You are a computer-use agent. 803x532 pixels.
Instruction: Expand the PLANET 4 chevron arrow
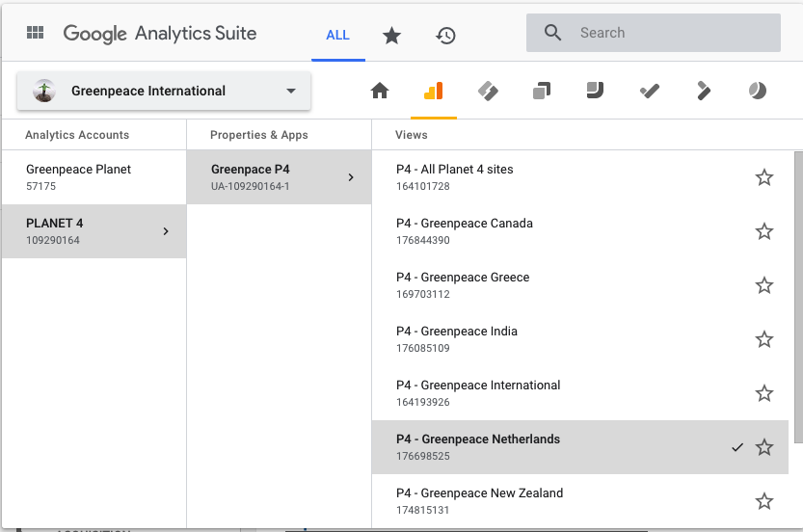coord(166,231)
